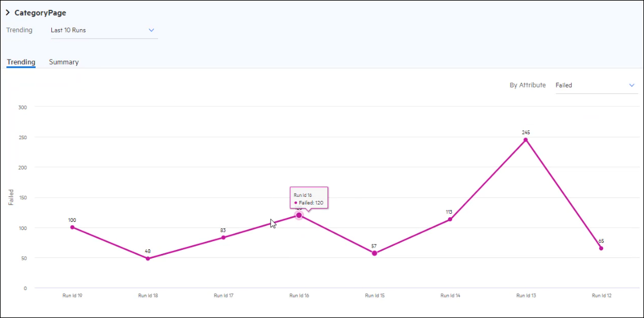The image size is (644, 318).
Task: Click the Run Id 17 data point
Action: 223,238
